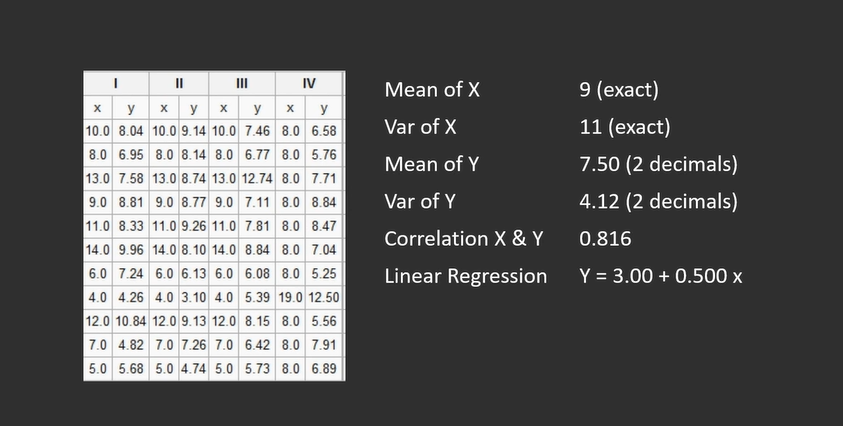Select the 'Linear Regression' label
Image resolution: width=843 pixels, height=426 pixels.
click(x=466, y=276)
